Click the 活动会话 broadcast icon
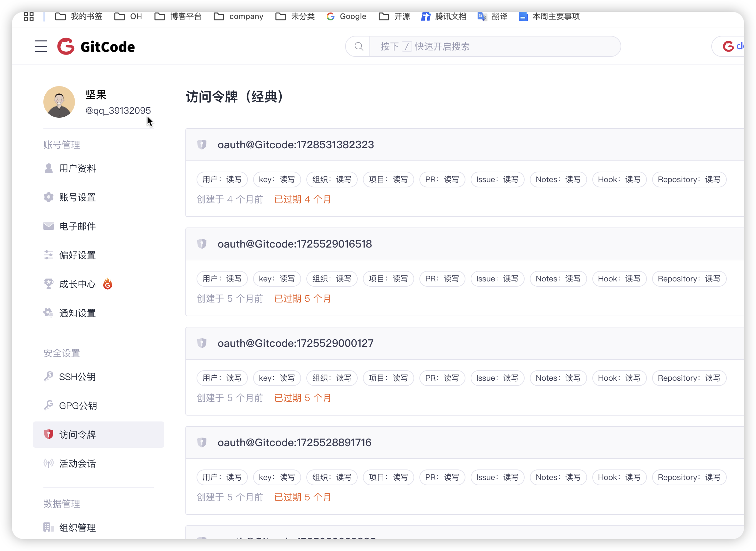756x551 pixels. point(49,463)
